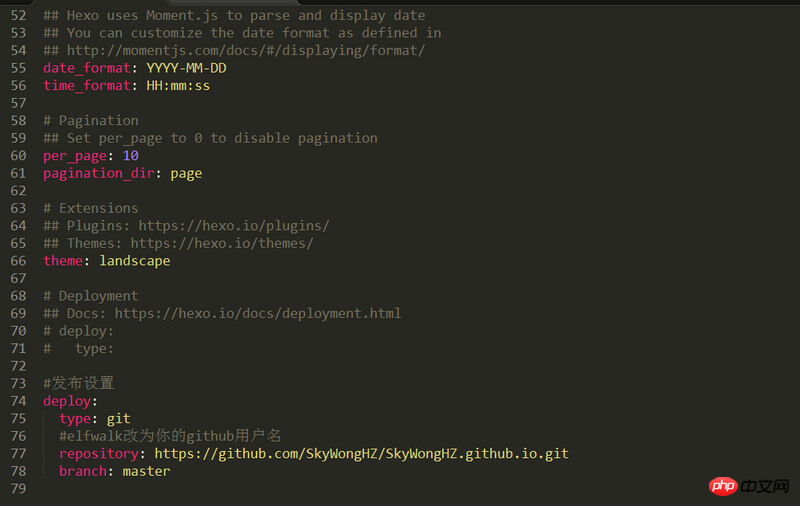Click the hexo.io/themes URL
This screenshot has height=506, width=800.
222,243
